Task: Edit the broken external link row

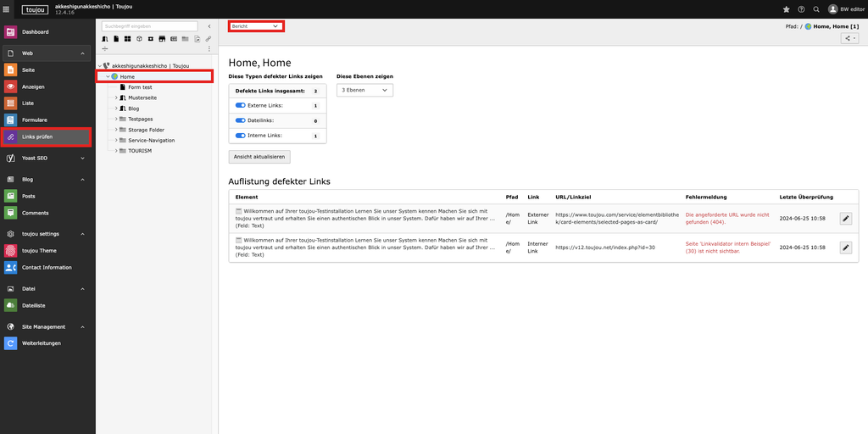Action: 845,219
